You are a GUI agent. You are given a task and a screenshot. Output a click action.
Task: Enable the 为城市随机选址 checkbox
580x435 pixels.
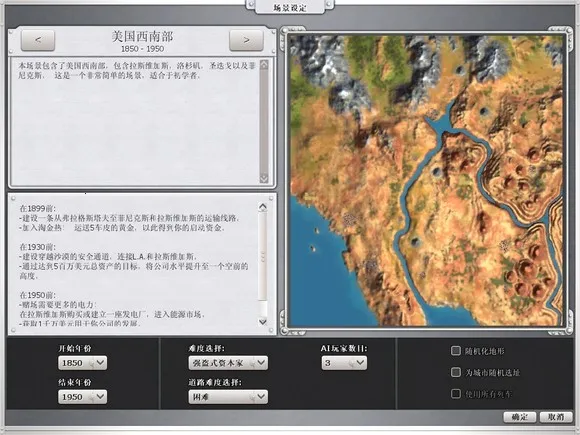click(456, 372)
